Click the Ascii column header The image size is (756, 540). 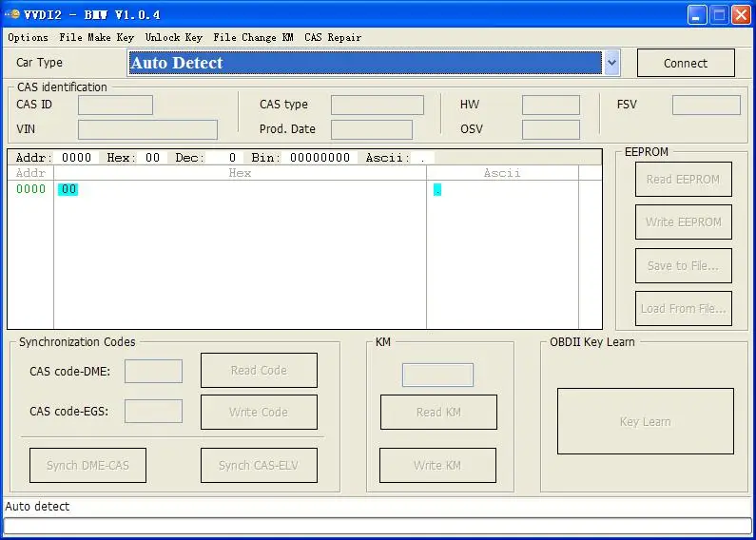point(502,173)
